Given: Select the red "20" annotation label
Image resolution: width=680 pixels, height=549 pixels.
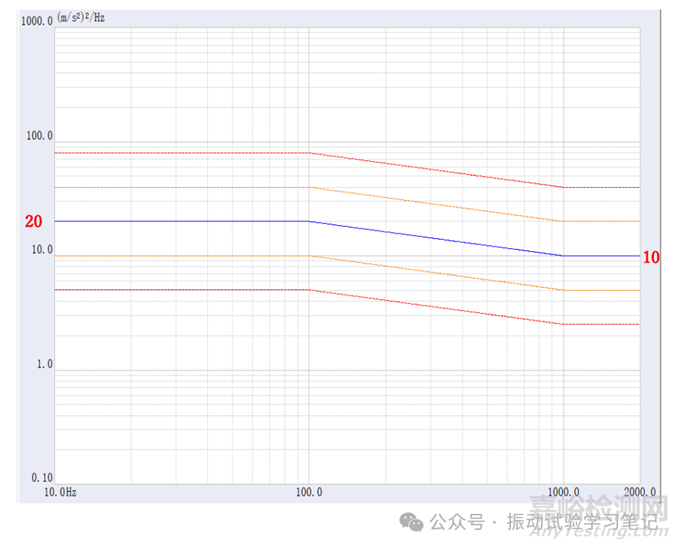Looking at the screenshot, I should pyautogui.click(x=33, y=222).
